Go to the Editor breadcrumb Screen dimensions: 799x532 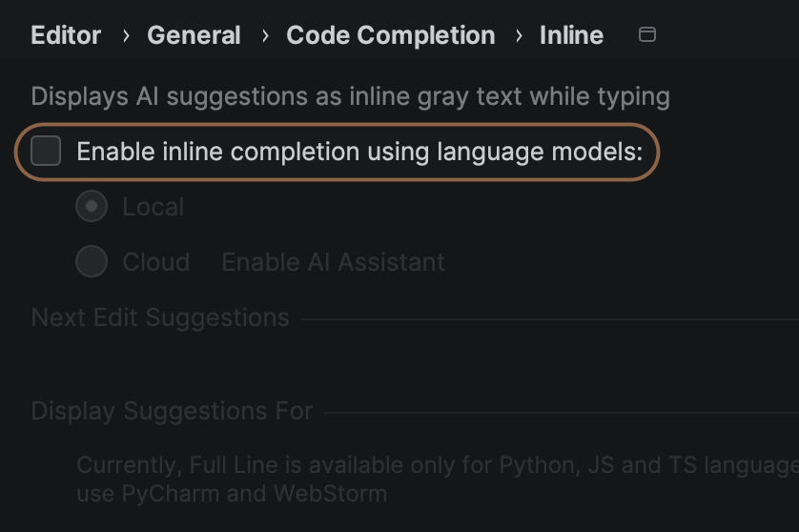(66, 35)
